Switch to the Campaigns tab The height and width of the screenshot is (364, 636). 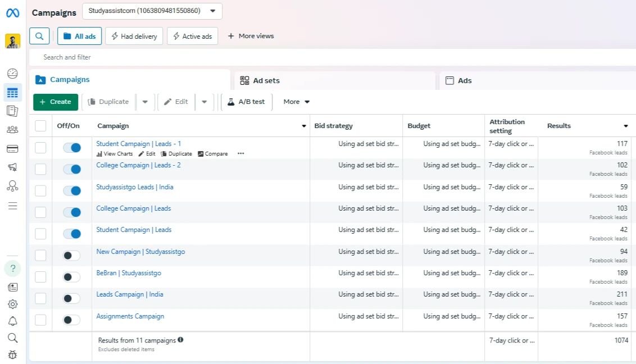click(130, 79)
